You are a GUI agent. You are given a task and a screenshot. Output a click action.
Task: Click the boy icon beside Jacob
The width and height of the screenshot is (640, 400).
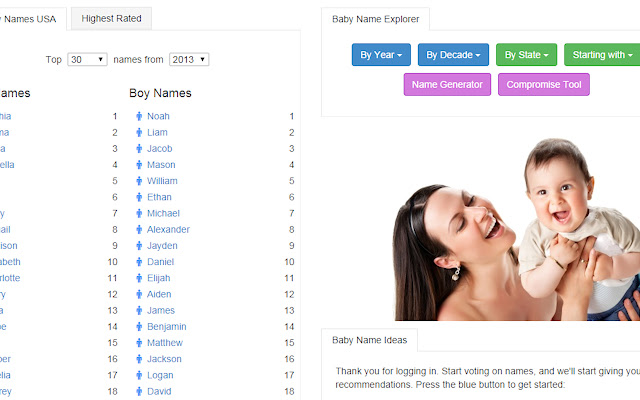pos(139,149)
